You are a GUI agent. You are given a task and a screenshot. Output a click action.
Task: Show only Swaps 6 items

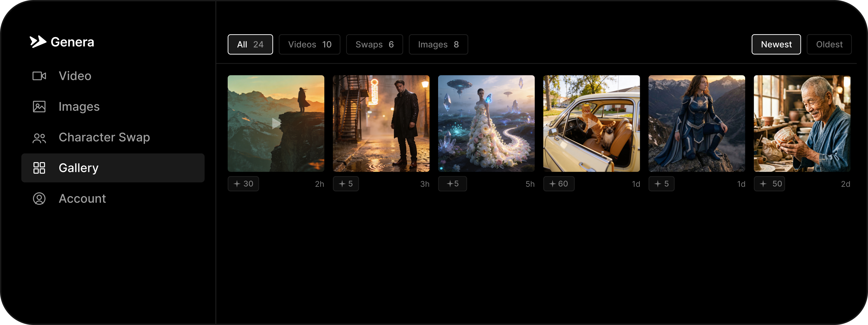point(374,44)
